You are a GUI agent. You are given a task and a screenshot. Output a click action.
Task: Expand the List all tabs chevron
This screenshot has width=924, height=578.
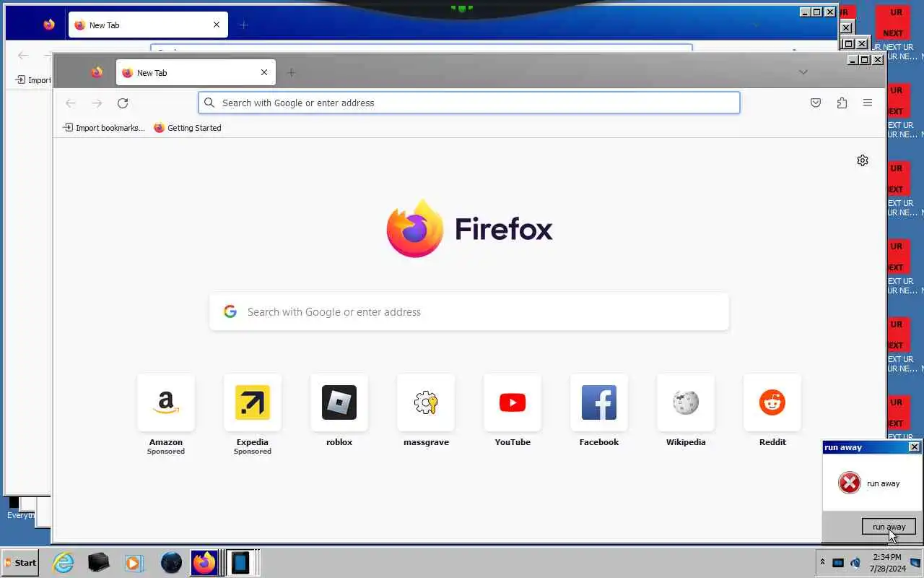pos(803,72)
